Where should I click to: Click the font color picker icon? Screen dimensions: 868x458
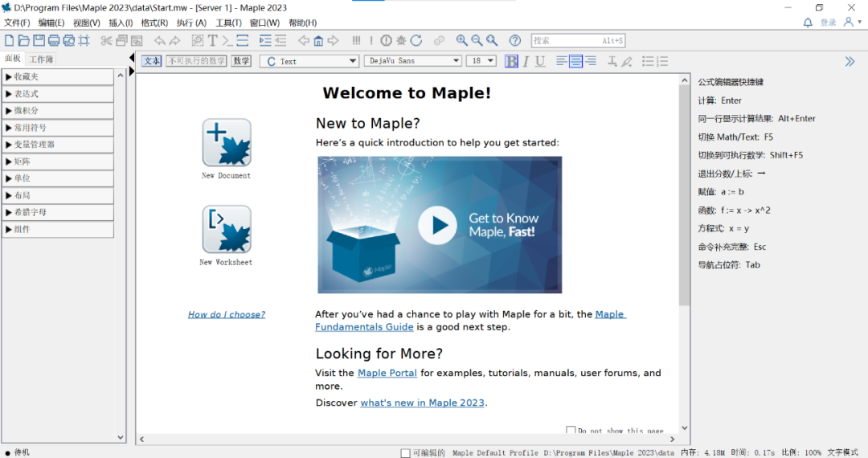click(612, 61)
